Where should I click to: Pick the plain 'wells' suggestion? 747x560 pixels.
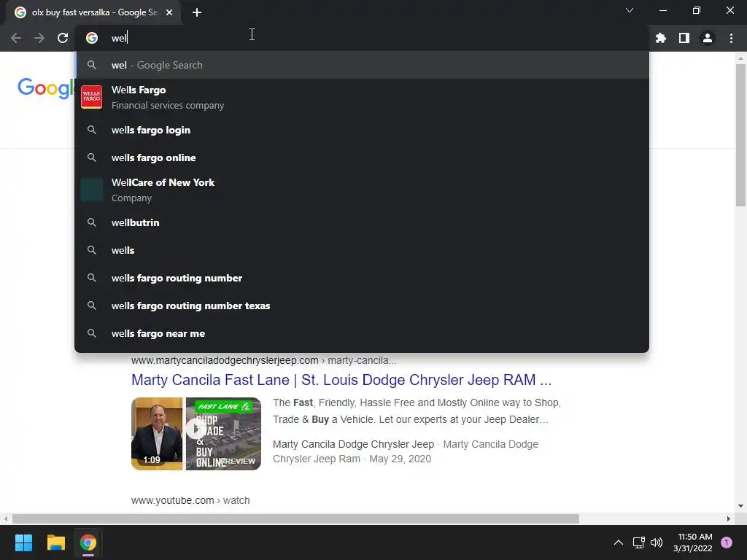pyautogui.click(x=362, y=250)
